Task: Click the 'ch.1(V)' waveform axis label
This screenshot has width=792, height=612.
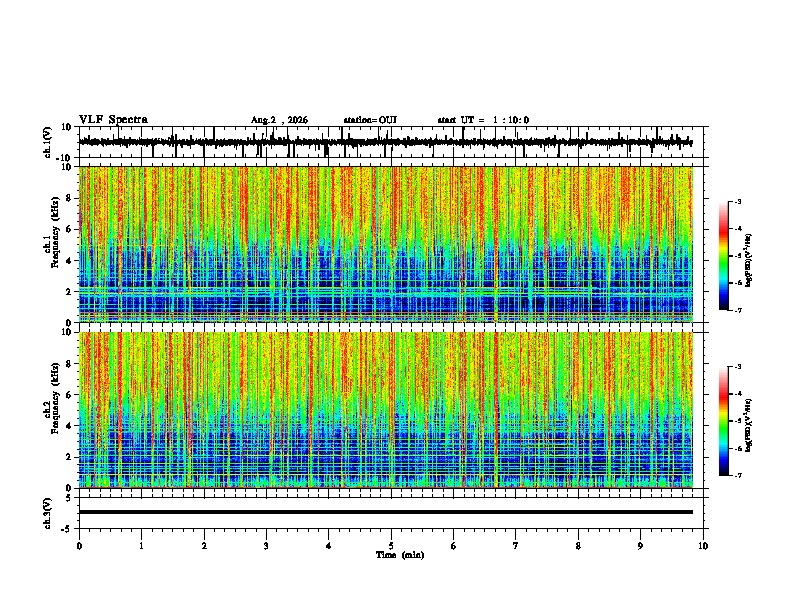Action: point(48,142)
